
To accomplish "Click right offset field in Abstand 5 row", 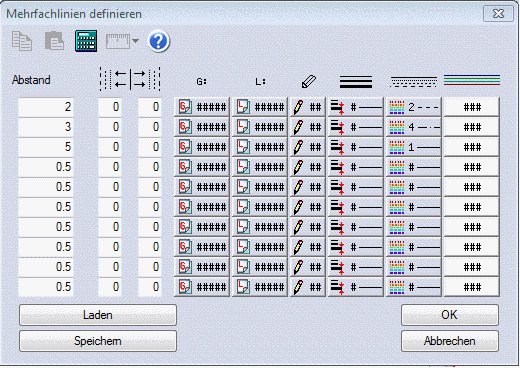I will tap(150, 147).
